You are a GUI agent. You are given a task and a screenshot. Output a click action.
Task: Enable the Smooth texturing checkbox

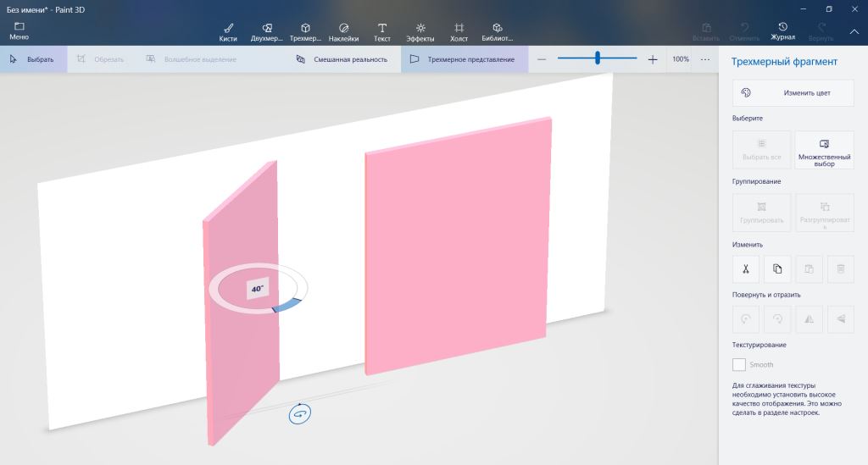[739, 364]
